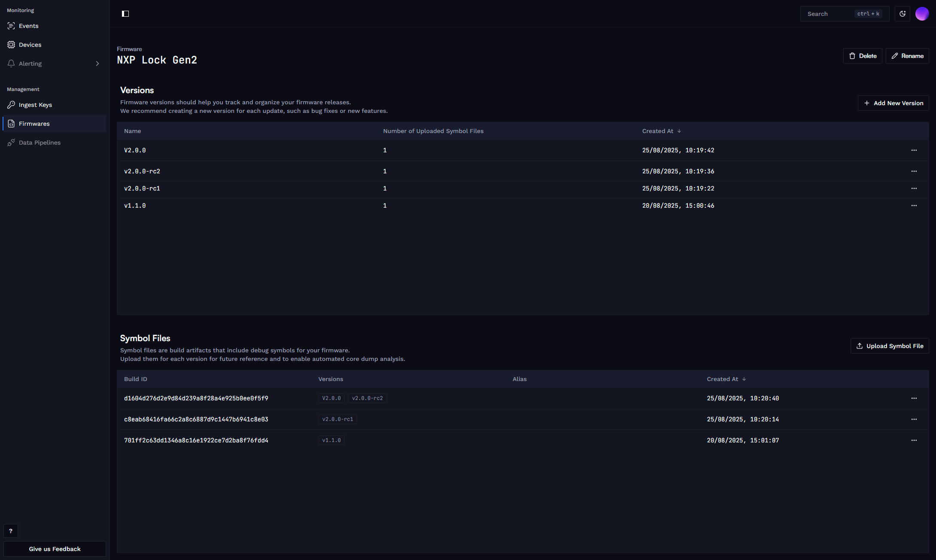936x560 pixels.
Task: Click timestamp 25/08/2025, 10:19:42
Action: 678,150
